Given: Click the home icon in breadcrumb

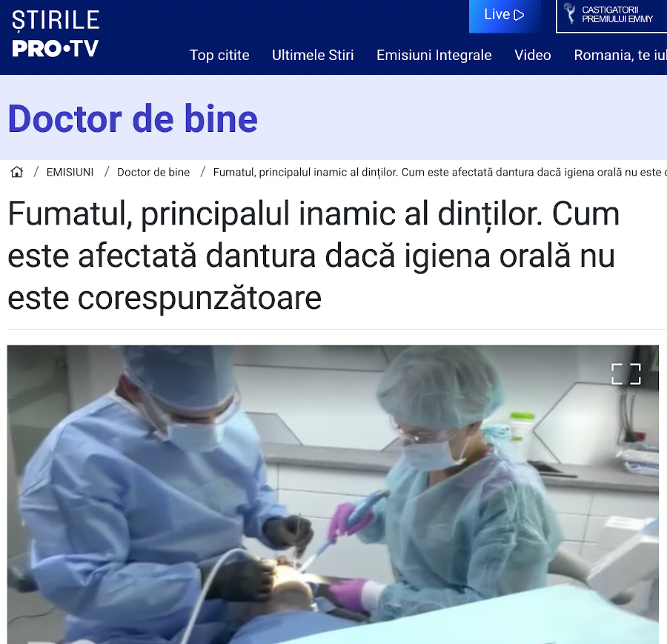Looking at the screenshot, I should point(17,172).
